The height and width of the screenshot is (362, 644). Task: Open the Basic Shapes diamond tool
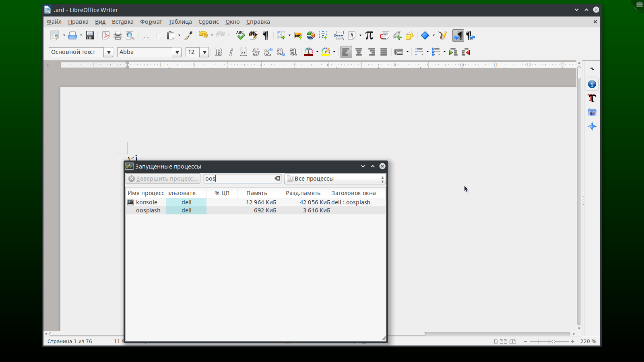(x=425, y=36)
